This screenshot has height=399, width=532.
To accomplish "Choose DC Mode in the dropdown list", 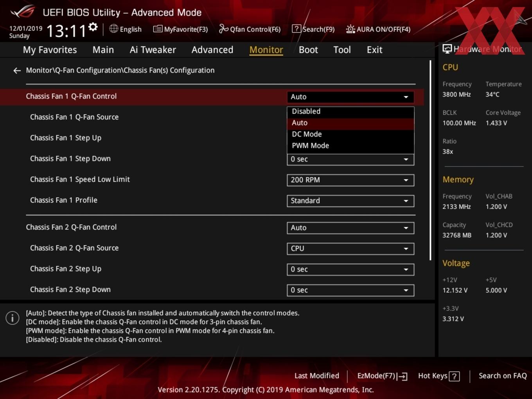I will point(350,134).
